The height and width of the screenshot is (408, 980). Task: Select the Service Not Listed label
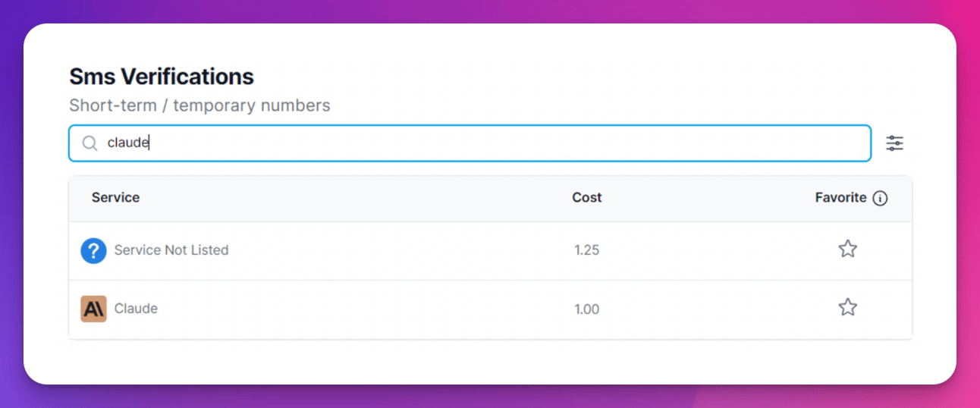coord(171,250)
